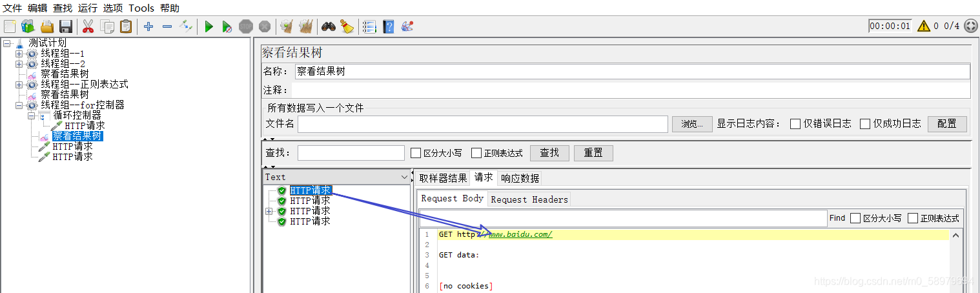The image size is (980, 293).
Task: Open the Text renderer dropdown
Action: [336, 177]
